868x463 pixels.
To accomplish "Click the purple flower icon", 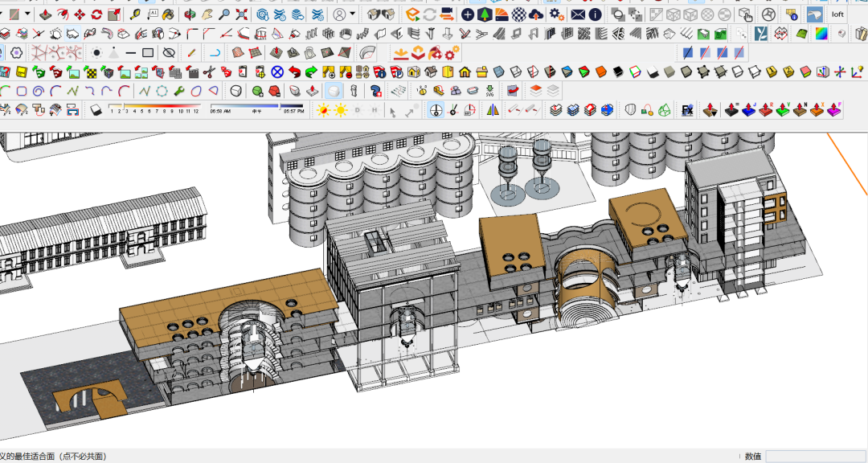I will pos(16,53).
